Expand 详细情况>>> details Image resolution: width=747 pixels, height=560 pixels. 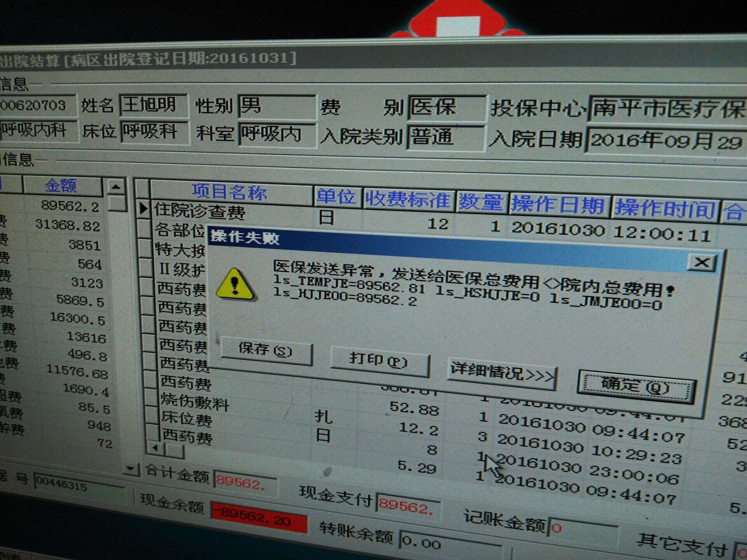502,374
